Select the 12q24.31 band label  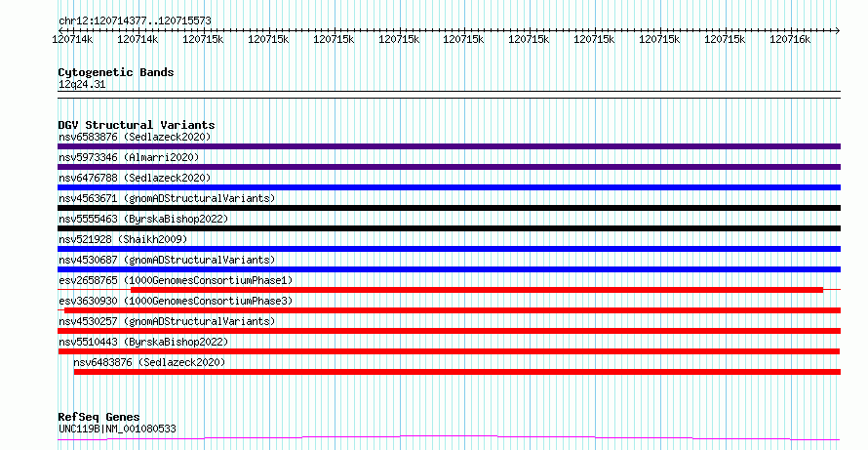[82, 85]
